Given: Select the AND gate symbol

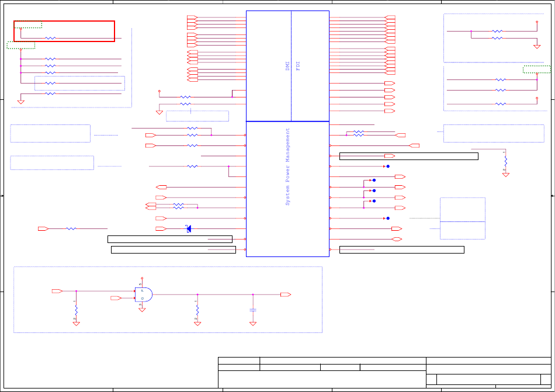Looking at the screenshot, I should point(144,294).
